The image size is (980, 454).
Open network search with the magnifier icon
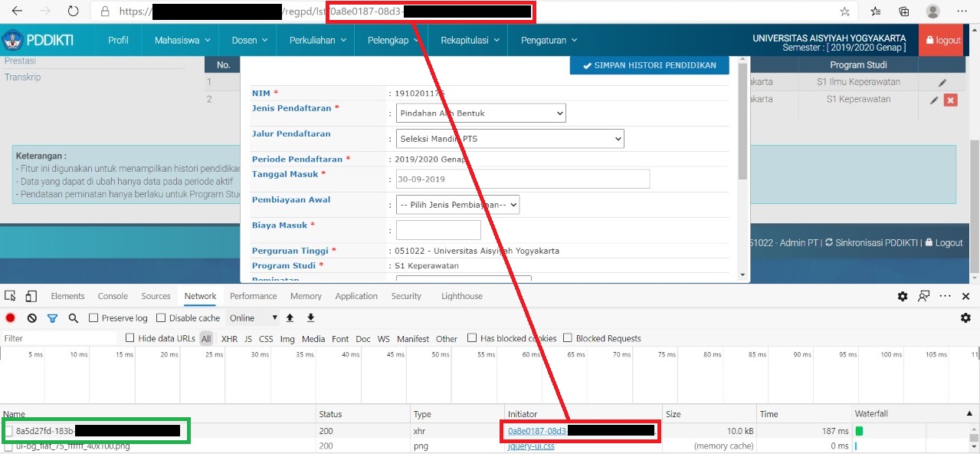(74, 318)
